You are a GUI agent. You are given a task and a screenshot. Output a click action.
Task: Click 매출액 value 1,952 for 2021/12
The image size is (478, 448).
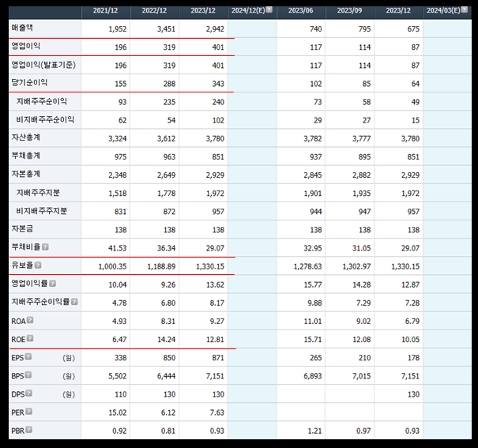(x=118, y=29)
